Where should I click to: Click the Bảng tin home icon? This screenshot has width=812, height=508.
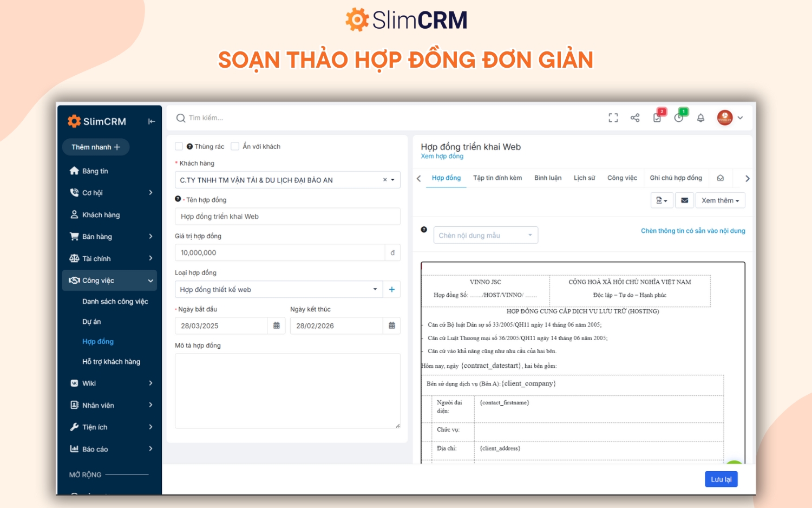coord(74,171)
